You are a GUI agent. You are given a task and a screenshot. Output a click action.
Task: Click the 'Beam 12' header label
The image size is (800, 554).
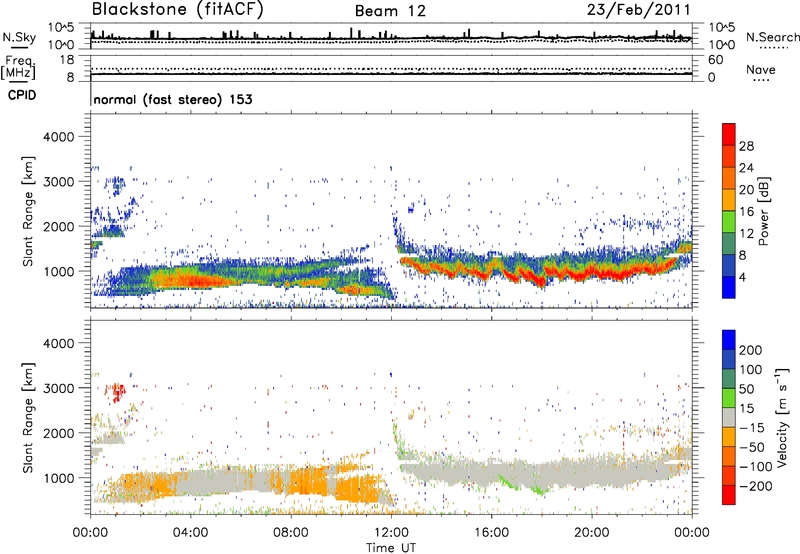click(x=390, y=11)
